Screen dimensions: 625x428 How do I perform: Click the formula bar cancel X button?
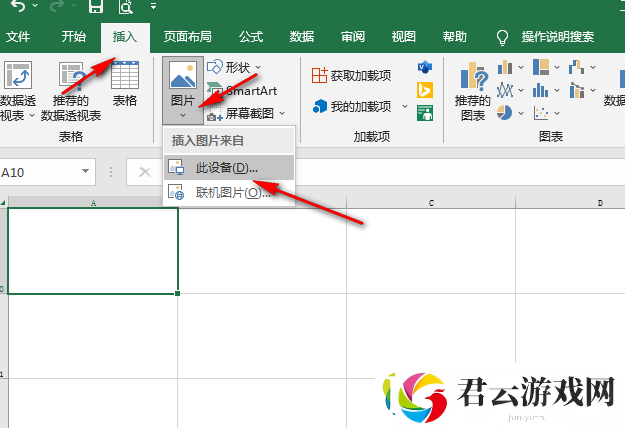click(145, 172)
